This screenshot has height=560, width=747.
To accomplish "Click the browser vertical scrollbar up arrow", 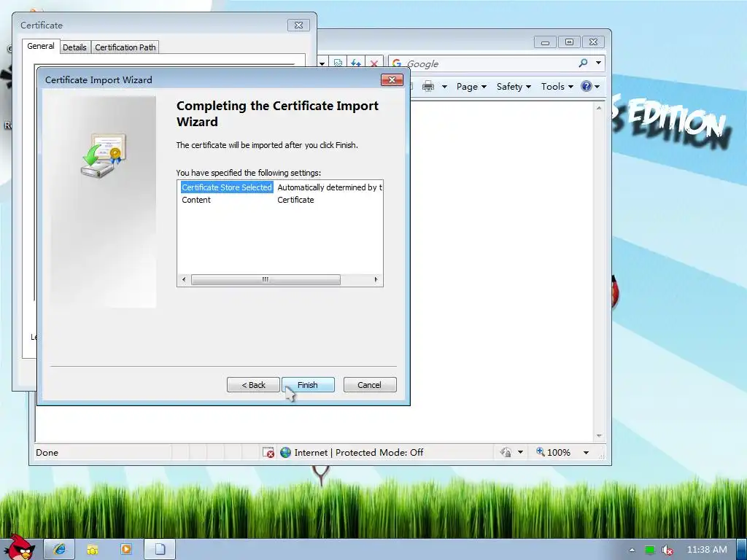I will [x=599, y=108].
